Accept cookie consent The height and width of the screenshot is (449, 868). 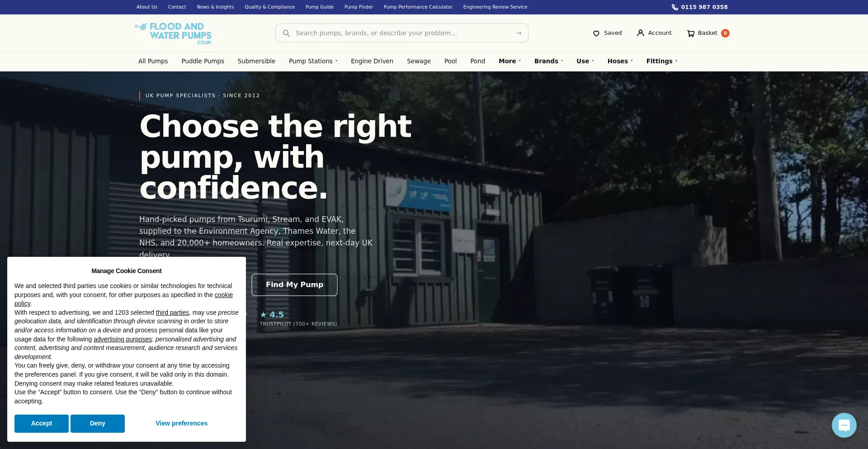coord(42,424)
